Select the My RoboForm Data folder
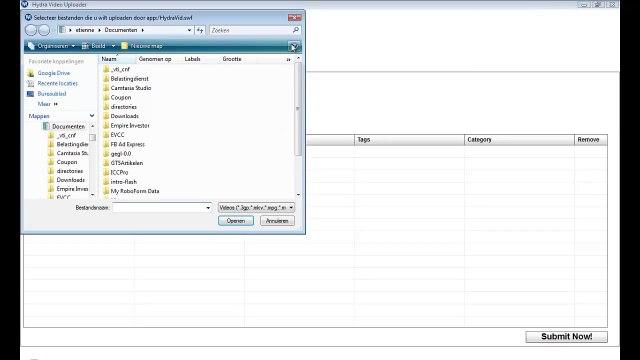Viewport: 640px width, 360px height. coord(131,191)
